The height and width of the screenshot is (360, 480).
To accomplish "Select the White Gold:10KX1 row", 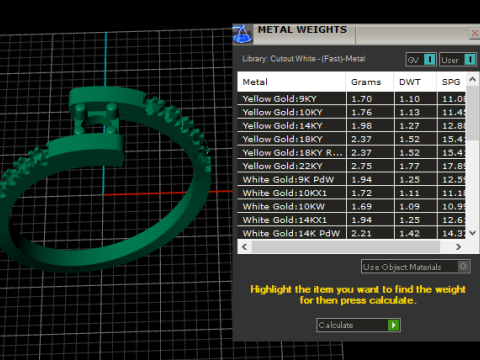I will (351, 193).
